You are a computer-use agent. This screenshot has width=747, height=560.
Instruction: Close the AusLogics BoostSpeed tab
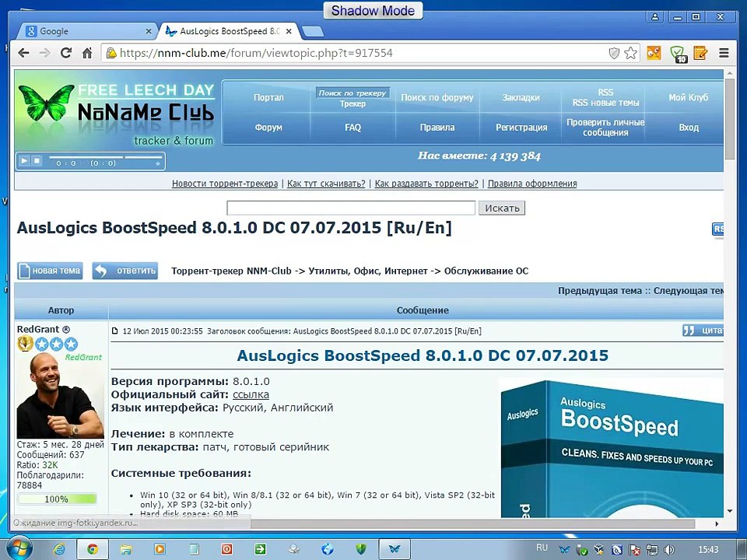tap(289, 31)
